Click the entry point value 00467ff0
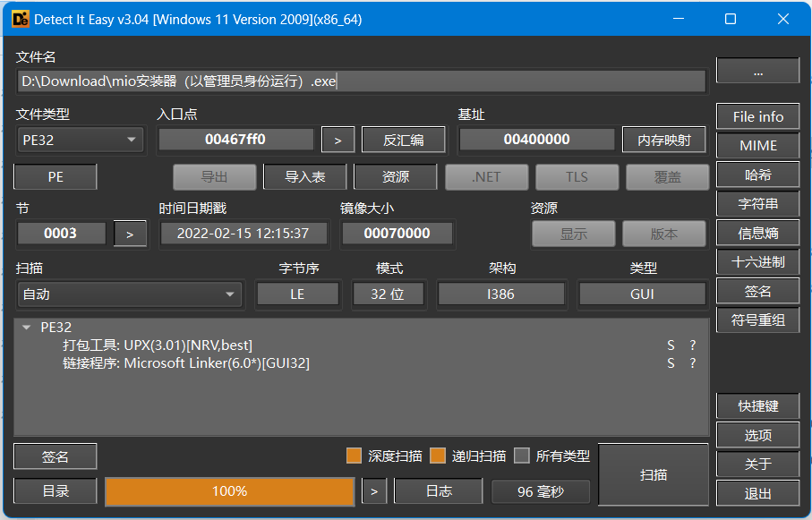This screenshot has height=520, width=812. click(x=235, y=140)
